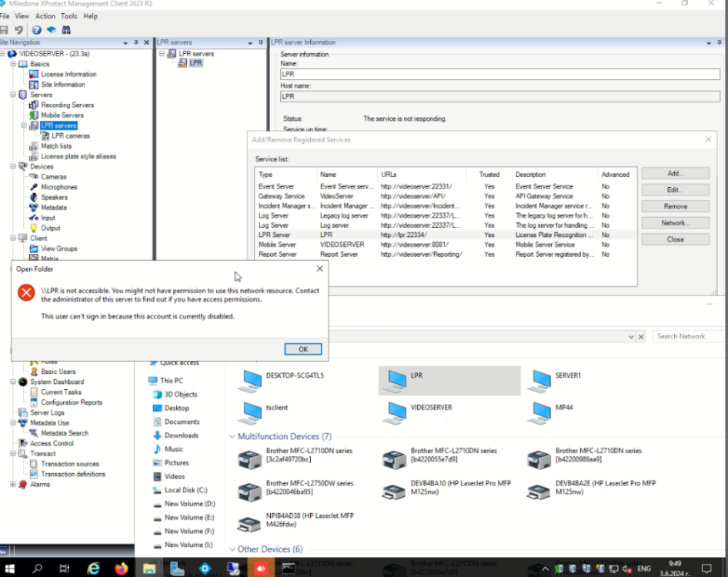Click Edit... in Registered Services dialog
The image size is (728, 577).
(676, 190)
